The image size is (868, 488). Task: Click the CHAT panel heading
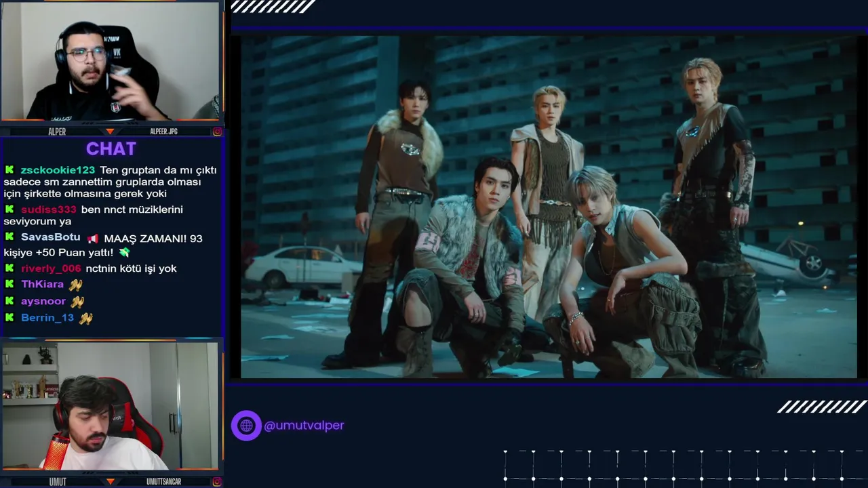click(111, 149)
